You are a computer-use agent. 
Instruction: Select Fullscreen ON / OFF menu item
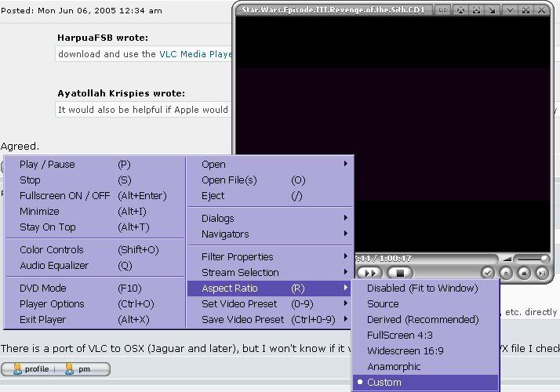click(95, 196)
